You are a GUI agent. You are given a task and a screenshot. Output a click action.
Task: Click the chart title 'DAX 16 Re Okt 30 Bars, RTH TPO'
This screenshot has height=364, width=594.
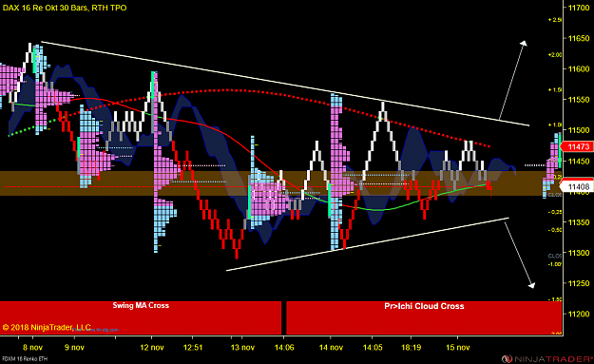point(65,8)
